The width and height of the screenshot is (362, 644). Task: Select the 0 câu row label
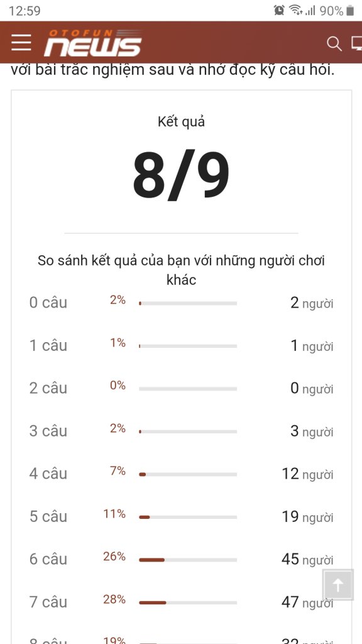pyautogui.click(x=48, y=303)
